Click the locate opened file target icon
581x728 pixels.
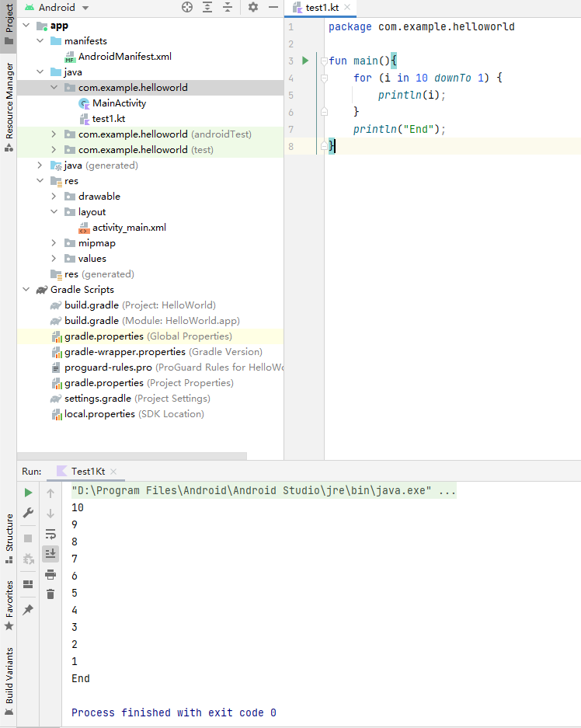(187, 7)
